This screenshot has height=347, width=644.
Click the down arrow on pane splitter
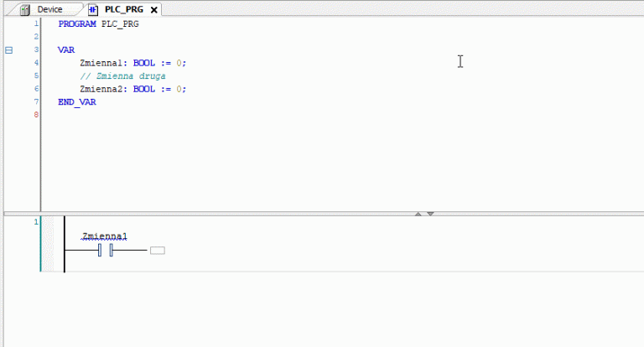[x=430, y=215]
